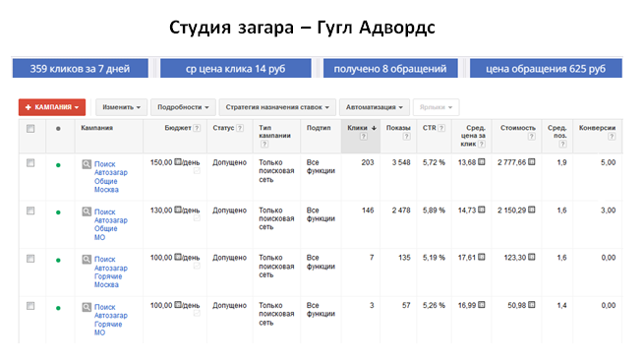Screen dimensions: 644x362
Task: Click the banner 'цена обращения 625 руб'
Action: [546, 68]
